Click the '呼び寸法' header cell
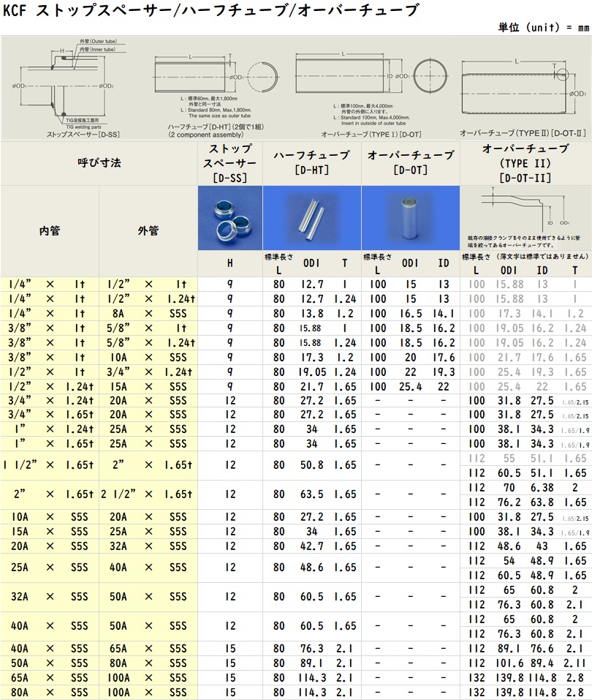The image size is (592, 700). point(99,163)
